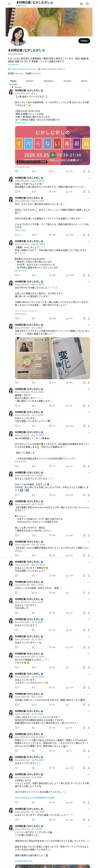Expand Show more on Aug 14, 2023 post
Screen dimensions: 98x868
(x=20, y=461)
